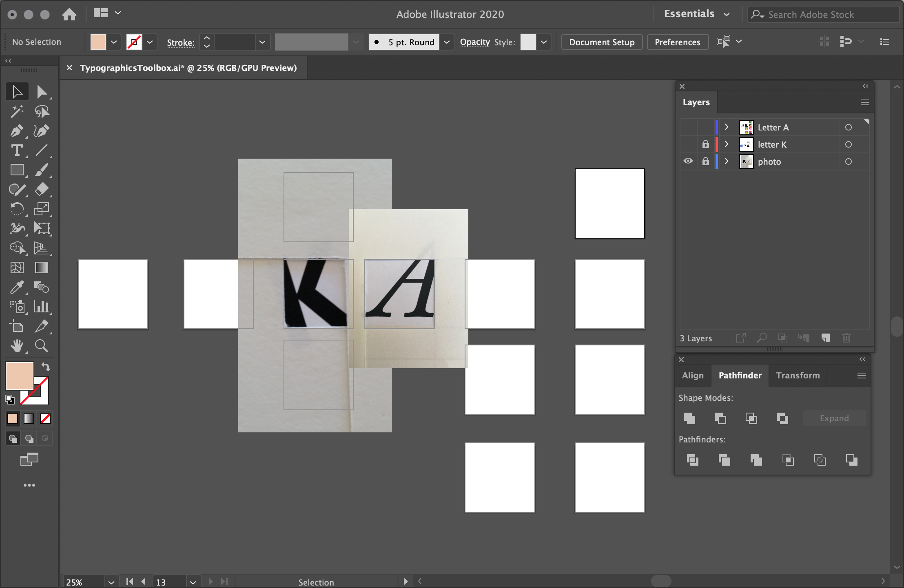Select the Gradient tool
The width and height of the screenshot is (904, 588).
tap(42, 267)
